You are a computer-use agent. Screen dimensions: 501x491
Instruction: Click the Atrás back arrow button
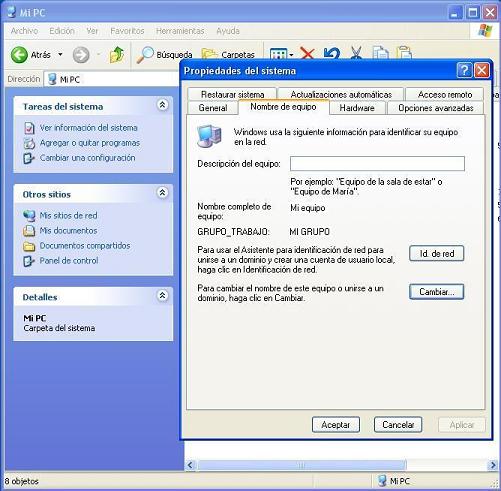point(19,55)
